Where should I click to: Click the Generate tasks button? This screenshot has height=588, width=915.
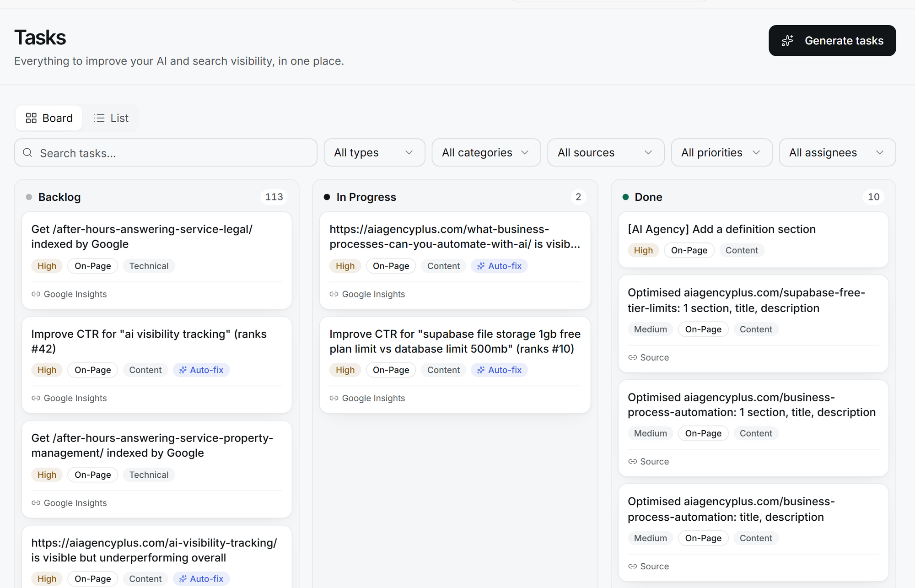tap(832, 41)
